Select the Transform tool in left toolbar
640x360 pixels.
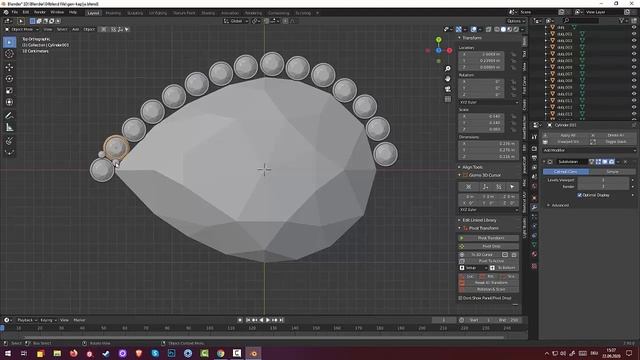tap(9, 102)
